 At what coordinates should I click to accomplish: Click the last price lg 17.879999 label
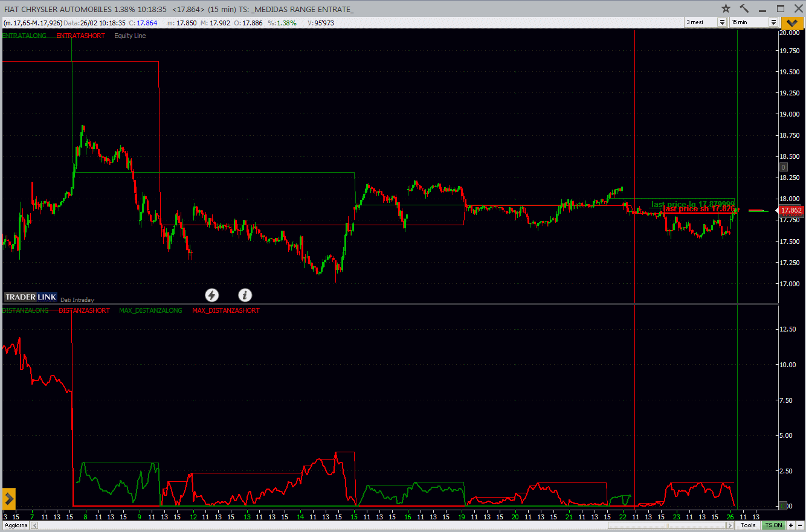(x=693, y=204)
